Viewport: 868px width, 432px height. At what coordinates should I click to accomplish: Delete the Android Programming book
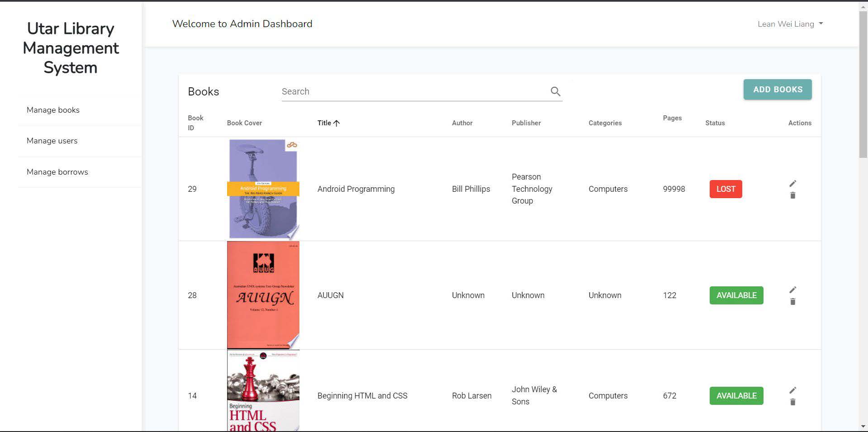tap(792, 195)
